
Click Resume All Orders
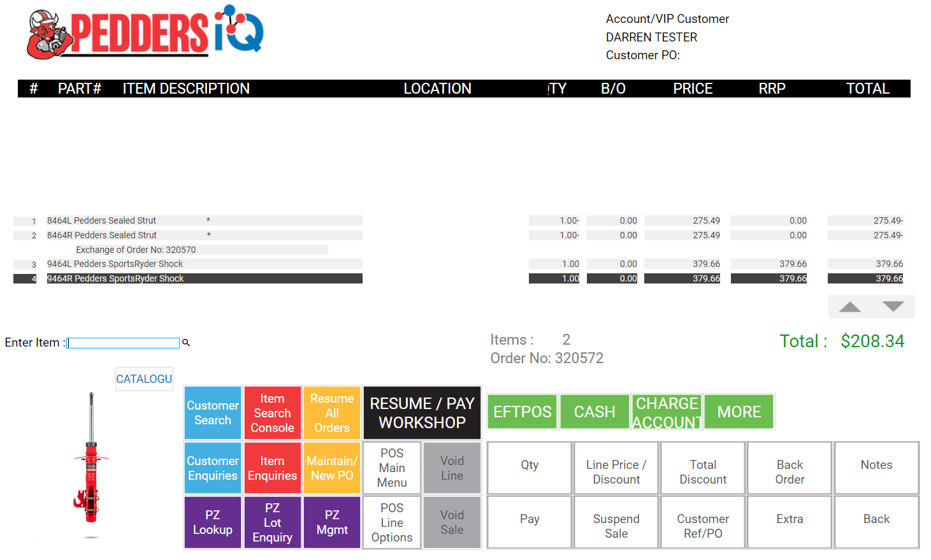click(x=332, y=413)
